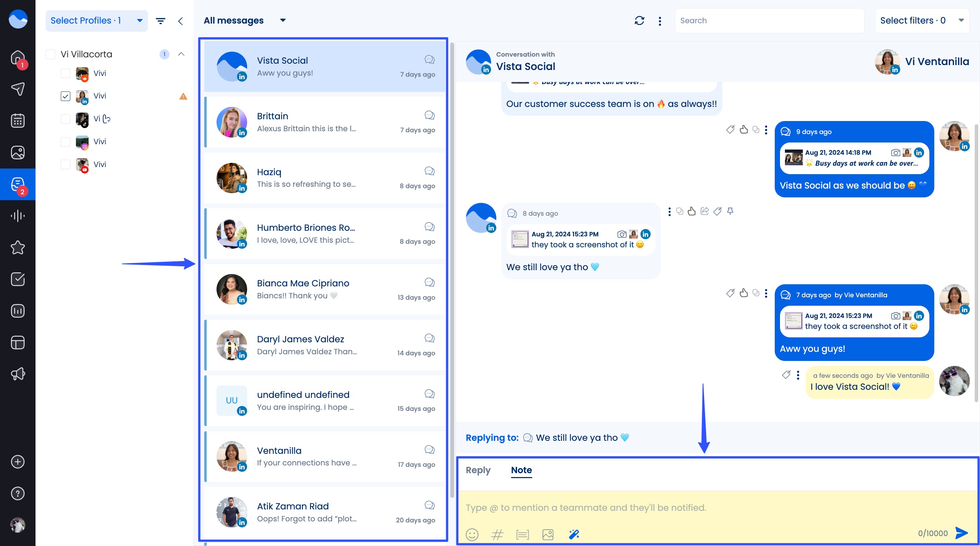Open the emoji picker in note composer
Screen dimensions: 980x546
(472, 534)
